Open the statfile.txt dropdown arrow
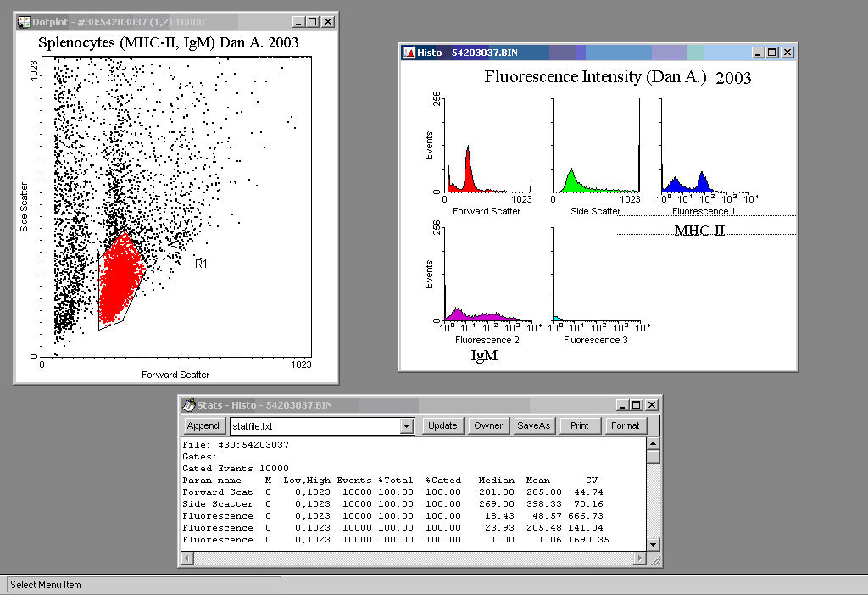Screen dimensions: 868x595 tap(406, 426)
